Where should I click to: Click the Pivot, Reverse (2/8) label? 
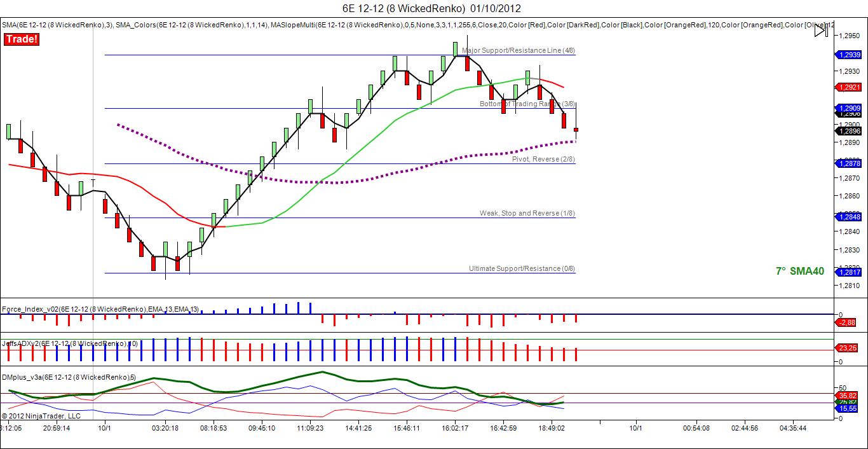click(544, 159)
